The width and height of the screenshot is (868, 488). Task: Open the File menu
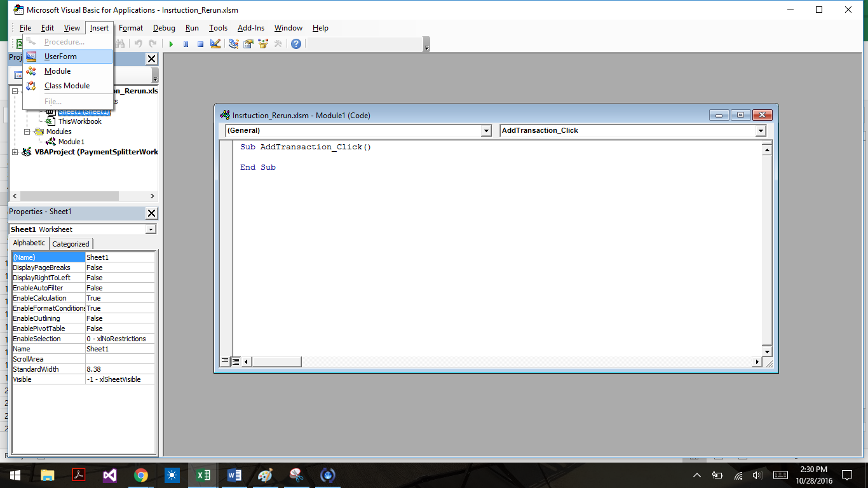tap(25, 28)
